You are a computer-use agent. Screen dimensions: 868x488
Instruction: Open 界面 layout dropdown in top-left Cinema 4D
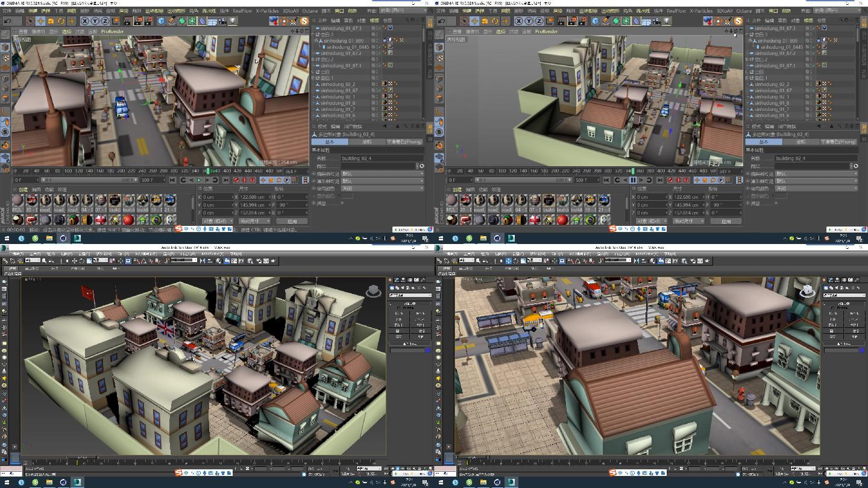pyautogui.click(x=402, y=11)
